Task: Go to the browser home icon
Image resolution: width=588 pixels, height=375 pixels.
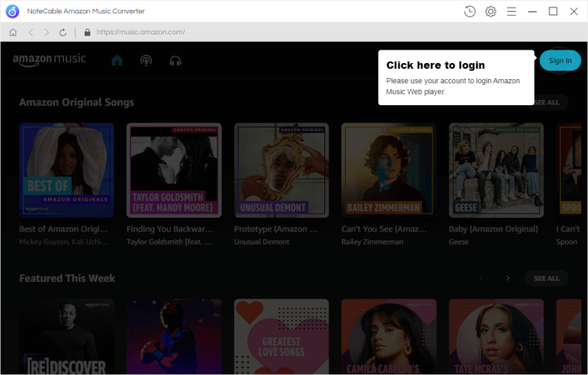Action: [x=13, y=32]
